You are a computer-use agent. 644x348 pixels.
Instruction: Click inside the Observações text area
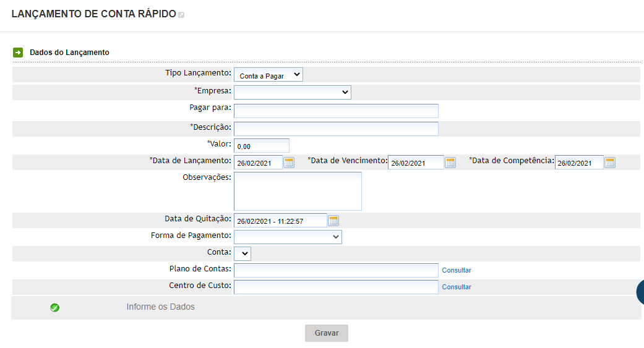click(x=298, y=191)
